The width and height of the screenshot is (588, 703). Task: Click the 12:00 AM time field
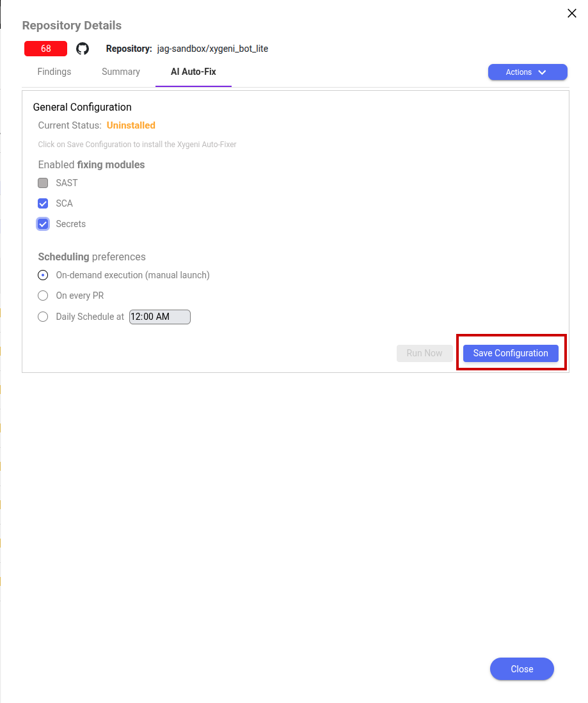point(159,317)
